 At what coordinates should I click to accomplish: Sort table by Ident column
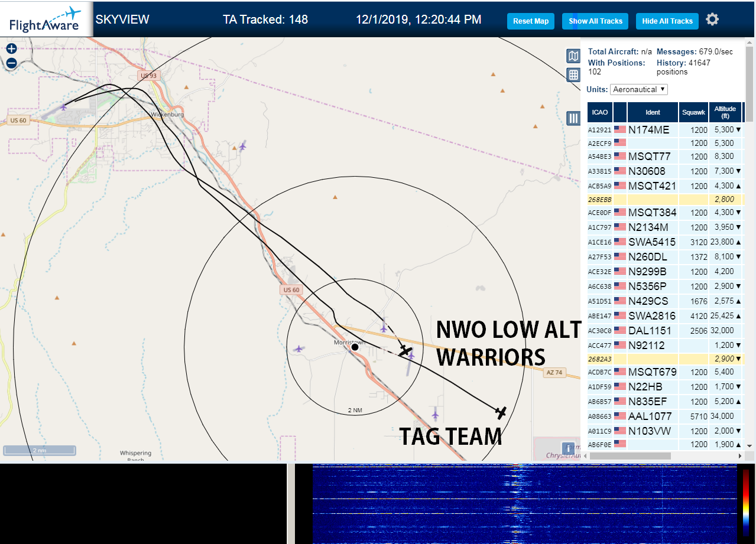[x=653, y=112]
